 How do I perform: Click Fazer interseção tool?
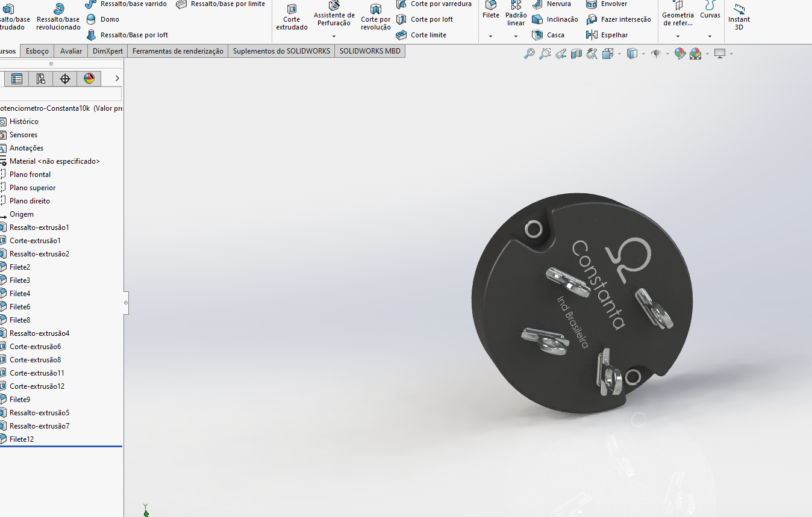619,19
